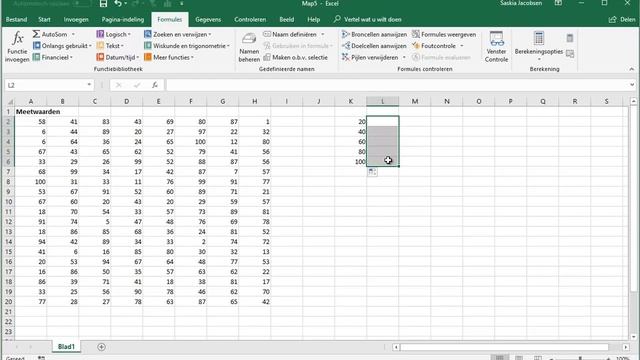The image size is (640, 360).
Task: Click the calculate sheet icon
Action: (570, 54)
